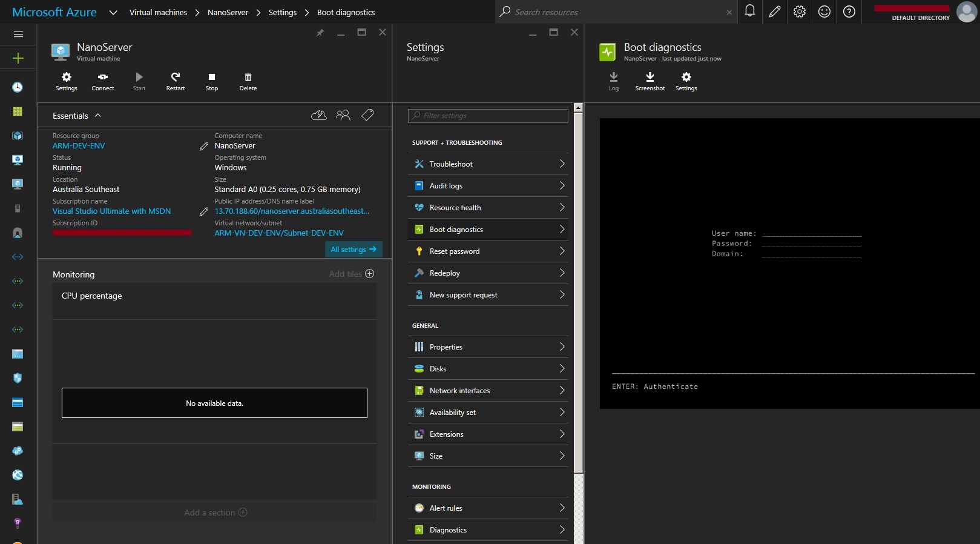Click Add a section button

click(x=215, y=512)
